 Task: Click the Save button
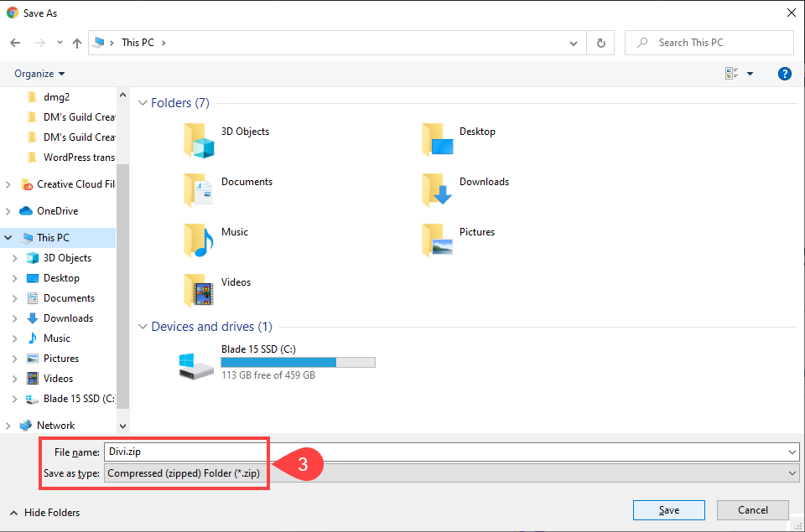(x=668, y=510)
